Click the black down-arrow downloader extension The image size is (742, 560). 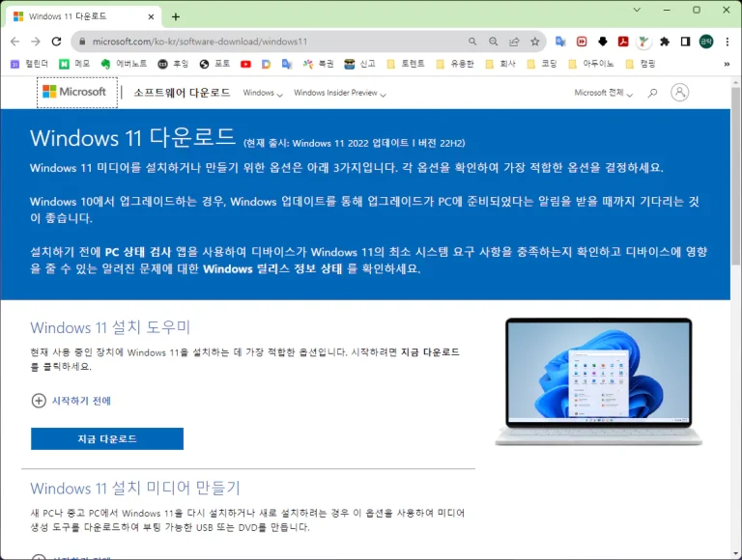(x=603, y=42)
